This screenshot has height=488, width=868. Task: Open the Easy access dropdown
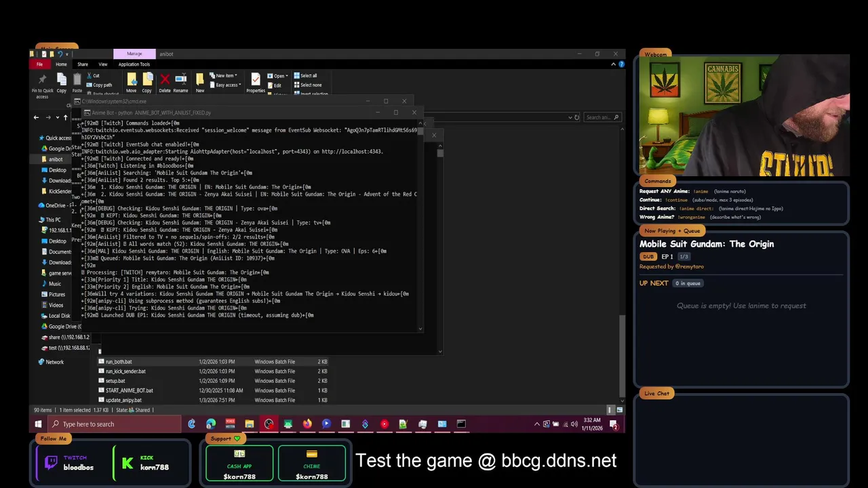226,85
